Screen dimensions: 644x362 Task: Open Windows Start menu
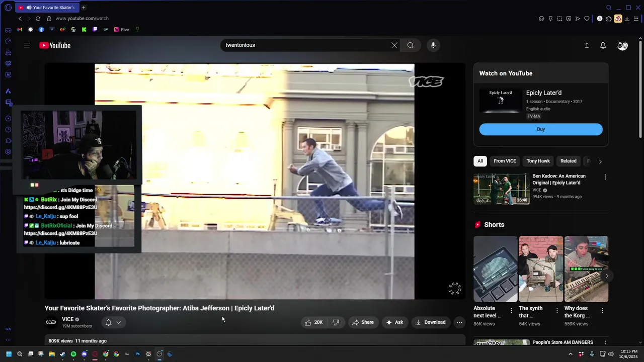pos(9,354)
